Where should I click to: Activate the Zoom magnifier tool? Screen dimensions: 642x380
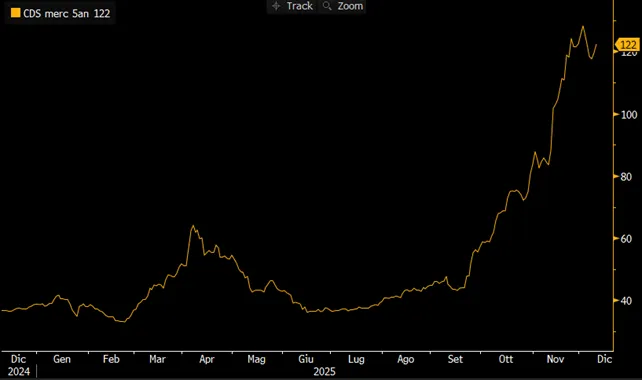[343, 6]
